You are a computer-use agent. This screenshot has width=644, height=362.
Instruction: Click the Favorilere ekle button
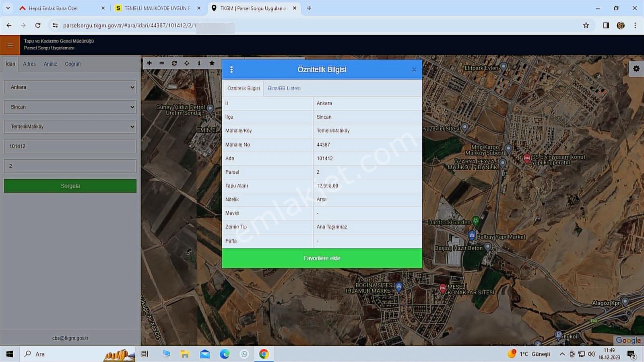click(x=322, y=258)
